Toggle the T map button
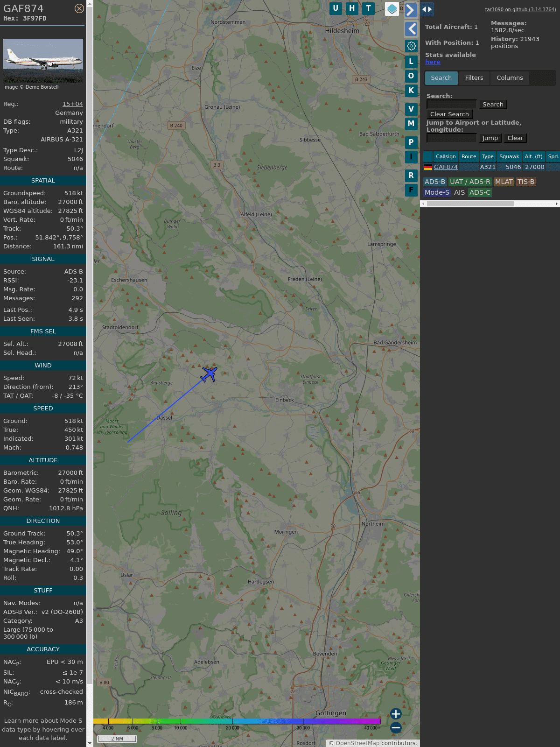Image resolution: width=560 pixels, height=747 pixels. 369,8
